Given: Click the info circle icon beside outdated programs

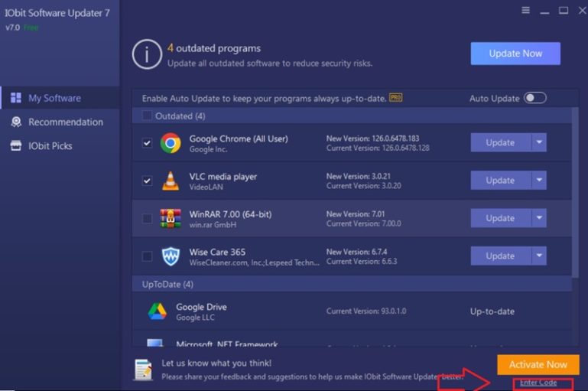Looking at the screenshot, I should click(x=147, y=54).
